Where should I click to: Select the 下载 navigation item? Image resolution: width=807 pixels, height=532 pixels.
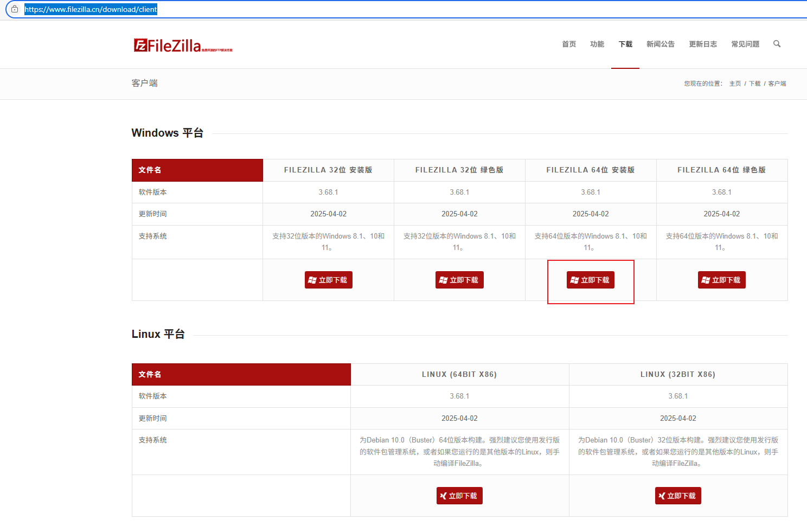625,44
